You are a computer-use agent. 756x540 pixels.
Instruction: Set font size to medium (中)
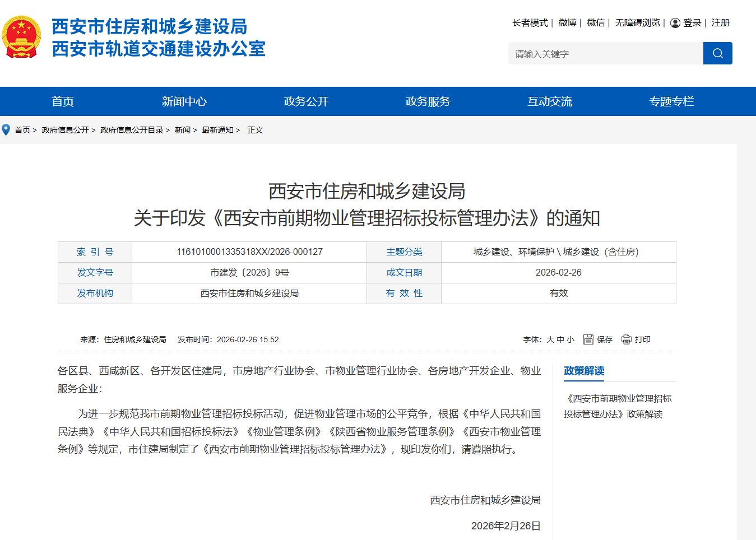click(560, 339)
